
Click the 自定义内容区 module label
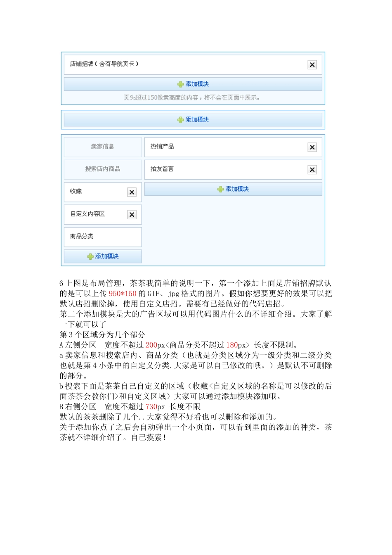click(87, 214)
